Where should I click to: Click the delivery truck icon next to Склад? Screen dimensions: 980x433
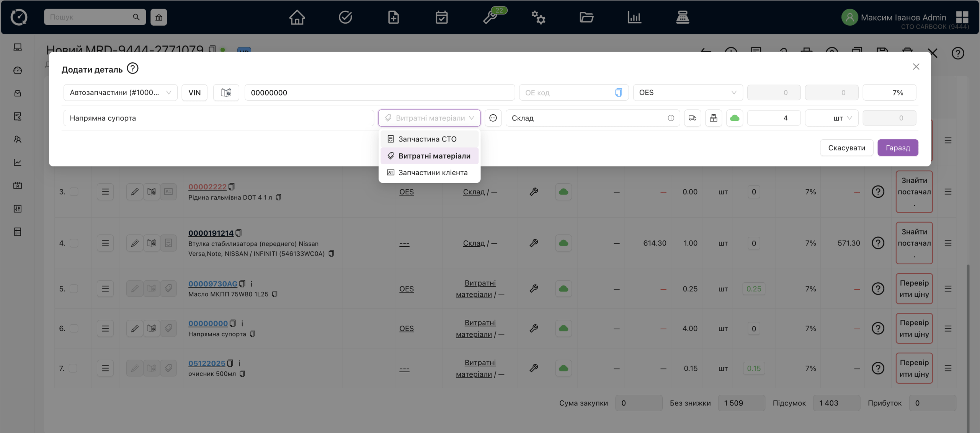click(x=692, y=118)
